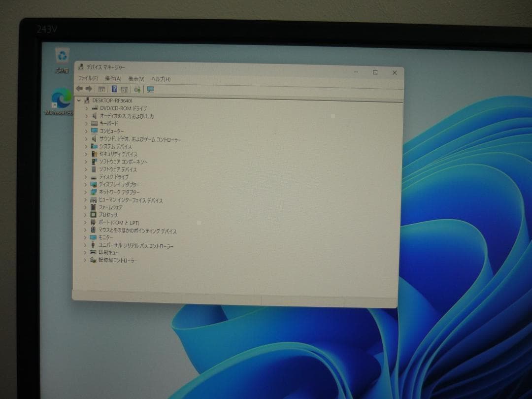Click the USB icon beside ユニバーサル シリアル バス コントローラー

(x=93, y=245)
